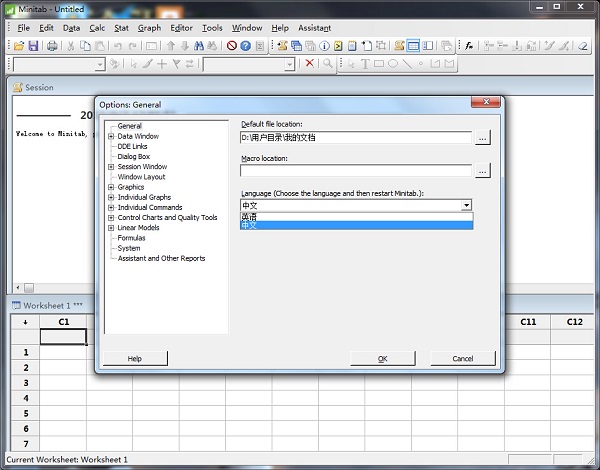600x470 pixels.
Task: Click the Macro location text field
Action: (x=355, y=171)
